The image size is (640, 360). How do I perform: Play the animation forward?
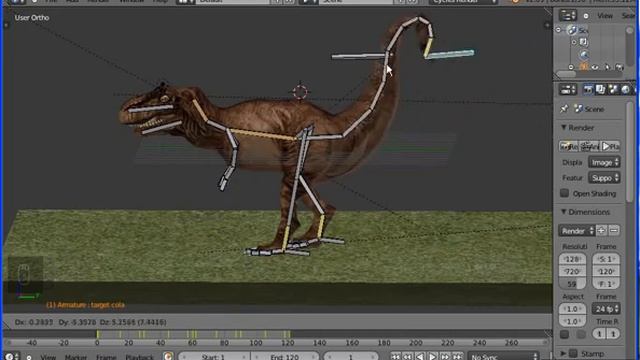click(x=433, y=357)
